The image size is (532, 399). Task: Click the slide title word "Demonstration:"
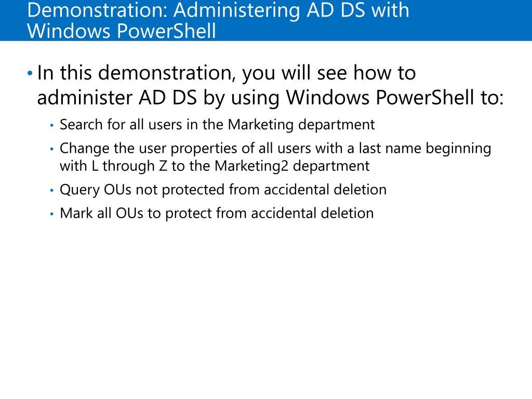(x=97, y=9)
